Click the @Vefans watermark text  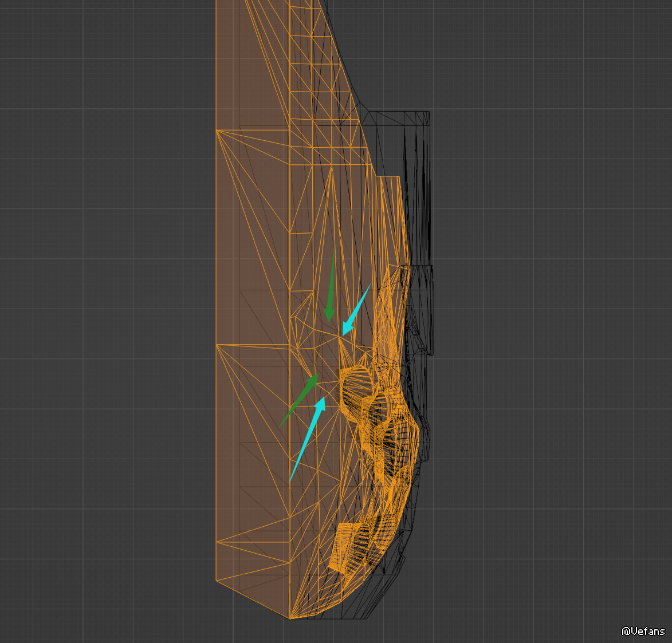click(x=643, y=631)
